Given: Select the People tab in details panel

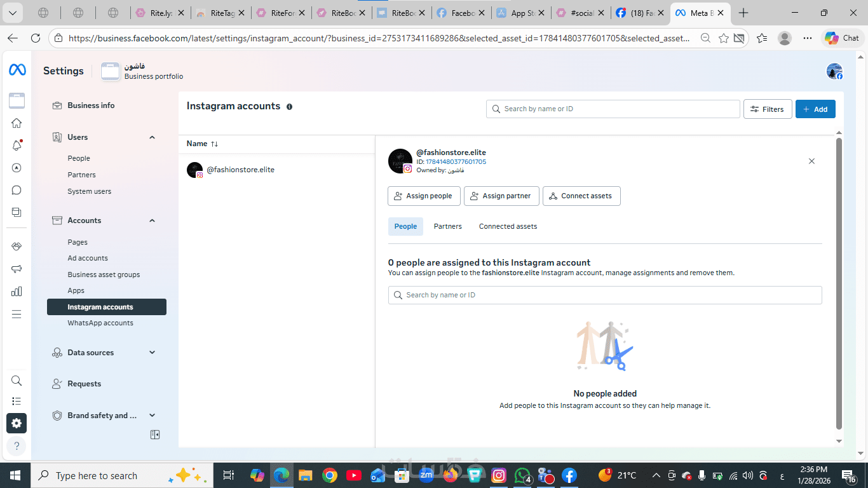Looking at the screenshot, I should click(x=405, y=226).
